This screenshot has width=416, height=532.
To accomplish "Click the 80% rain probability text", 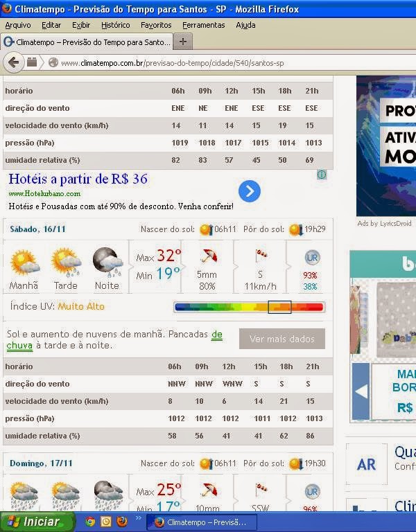I will [x=207, y=286].
